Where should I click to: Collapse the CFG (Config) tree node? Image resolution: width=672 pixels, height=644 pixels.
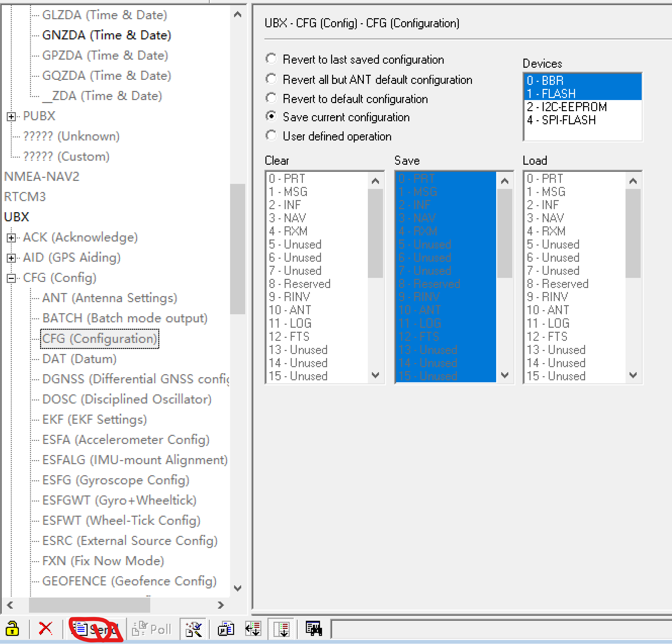click(x=11, y=278)
